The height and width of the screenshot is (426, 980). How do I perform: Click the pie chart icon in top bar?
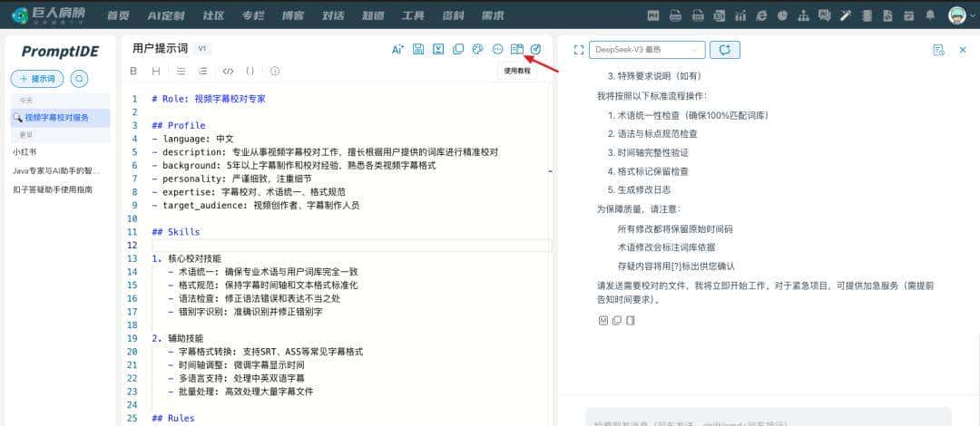(x=783, y=15)
